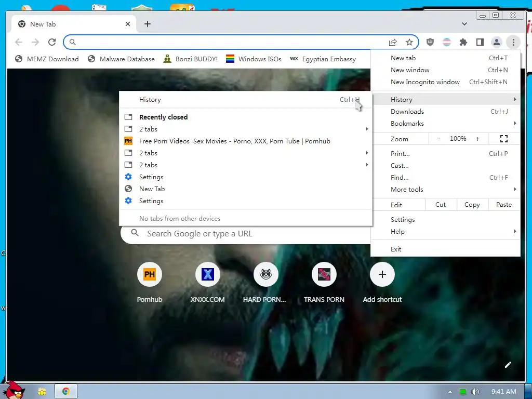532x399 pixels.
Task: Select New tab in Chrome menu
Action: pyautogui.click(x=445, y=58)
